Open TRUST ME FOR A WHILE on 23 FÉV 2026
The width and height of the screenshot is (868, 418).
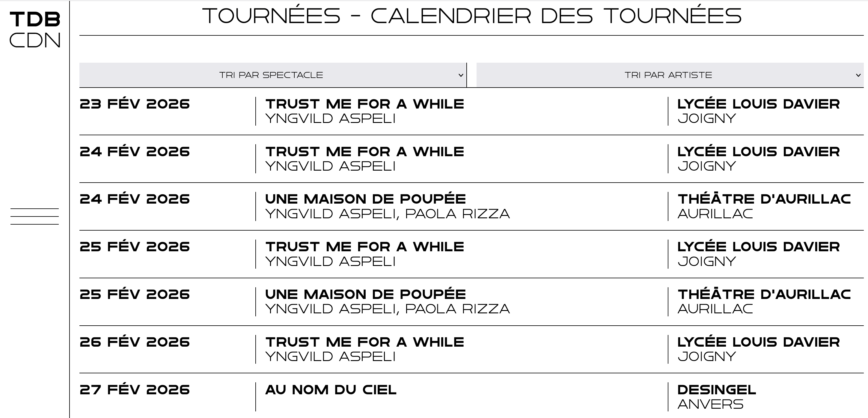364,104
